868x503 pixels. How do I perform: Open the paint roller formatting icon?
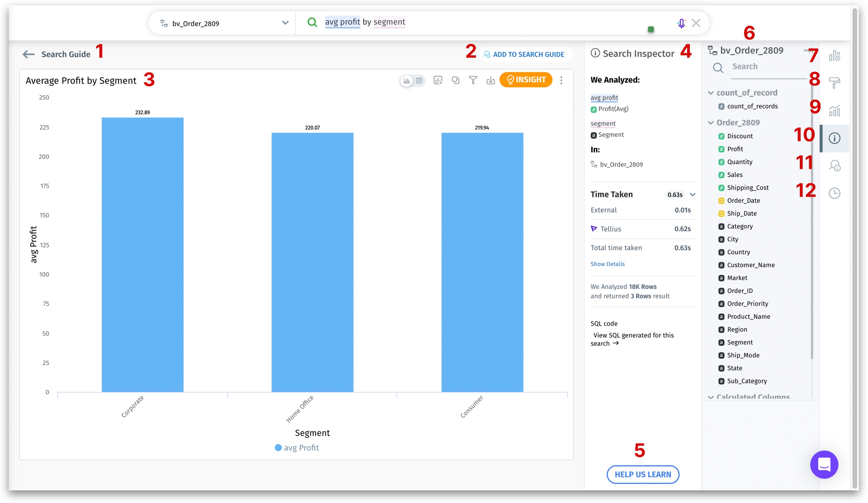[x=834, y=83]
